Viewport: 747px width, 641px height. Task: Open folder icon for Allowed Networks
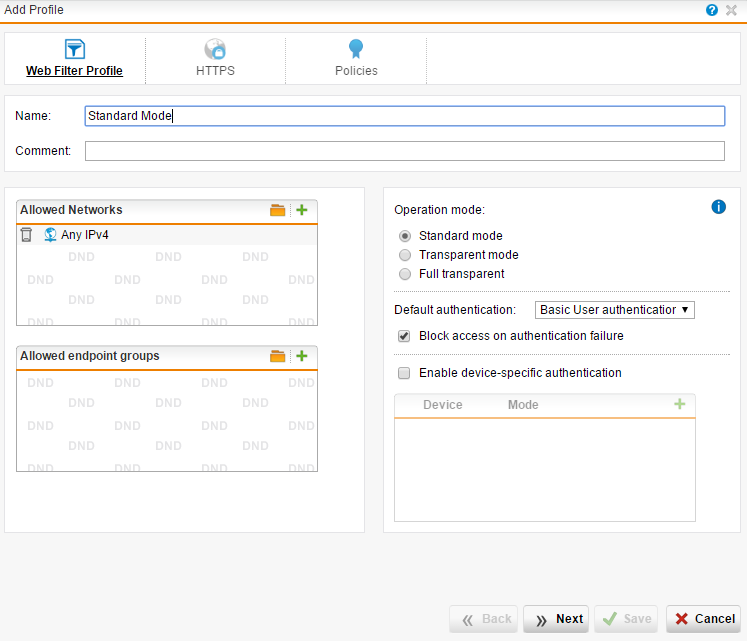tap(277, 210)
